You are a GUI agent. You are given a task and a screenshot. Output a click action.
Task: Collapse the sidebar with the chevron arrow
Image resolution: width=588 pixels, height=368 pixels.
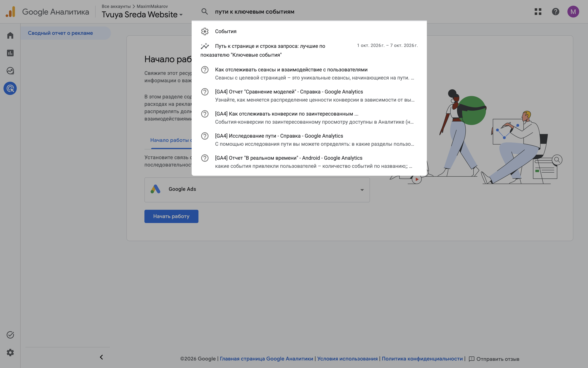tap(101, 357)
